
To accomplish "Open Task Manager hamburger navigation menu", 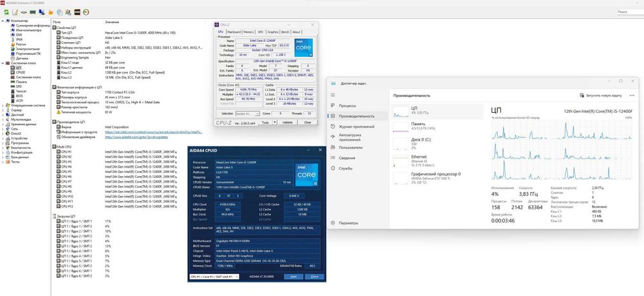I will coord(333,95).
